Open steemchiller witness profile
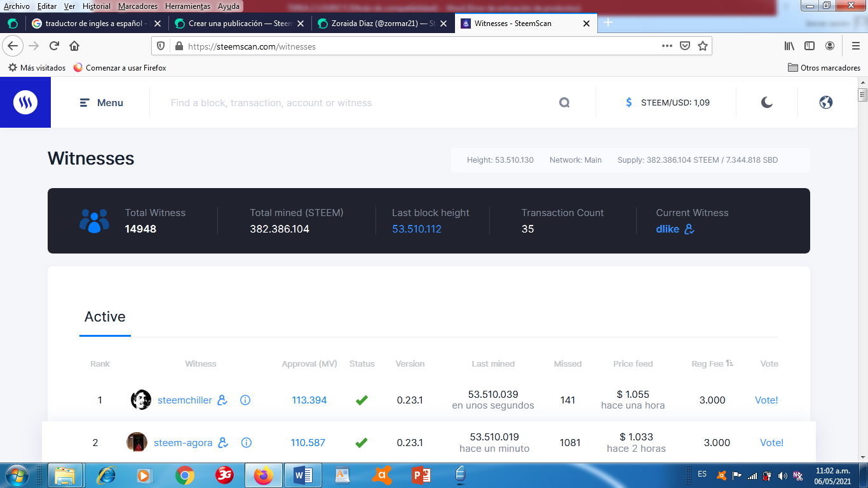This screenshot has width=868, height=488. [185, 400]
